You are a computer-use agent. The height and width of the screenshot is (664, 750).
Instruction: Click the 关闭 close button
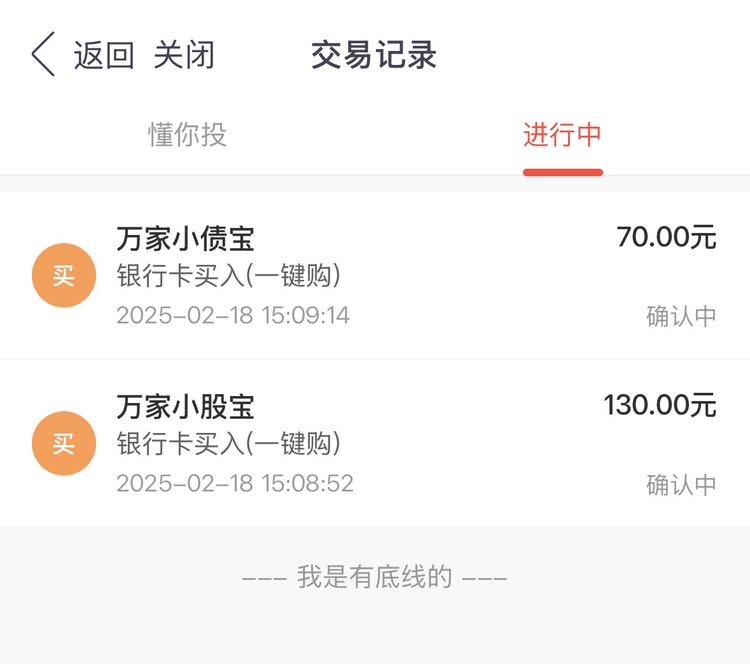pyautogui.click(x=184, y=55)
